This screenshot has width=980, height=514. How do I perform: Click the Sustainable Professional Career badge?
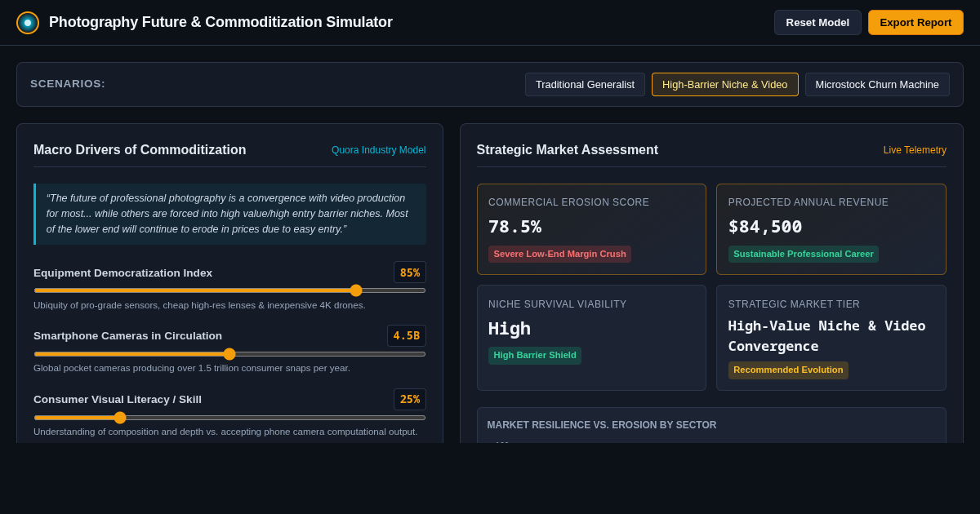(x=804, y=254)
